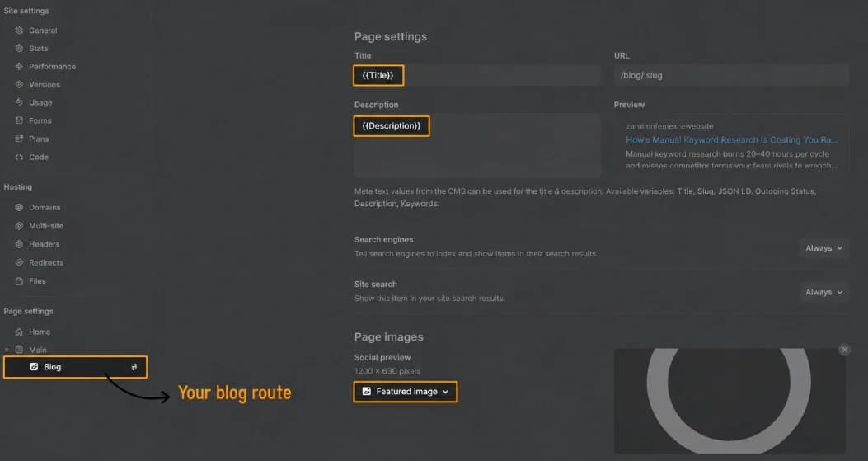Click the Headers icon
868x461 pixels.
coord(20,244)
